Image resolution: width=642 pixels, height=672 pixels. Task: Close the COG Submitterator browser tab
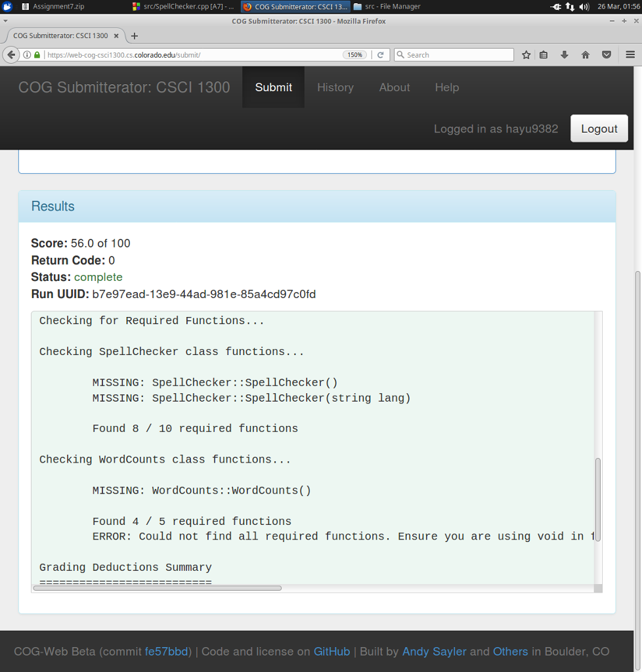[x=116, y=36]
